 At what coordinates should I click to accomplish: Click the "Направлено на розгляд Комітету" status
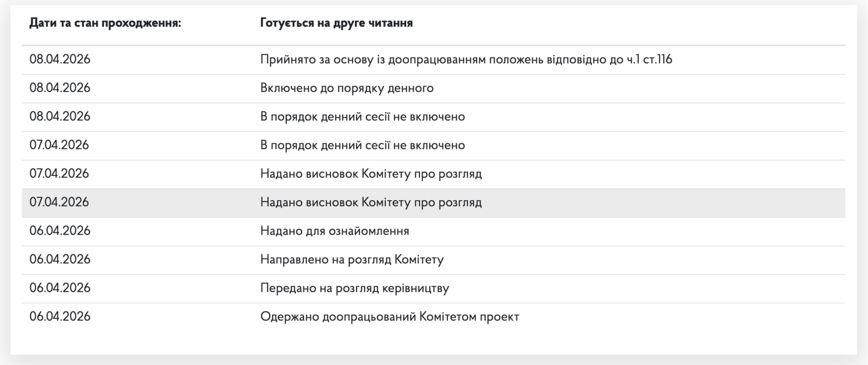click(352, 260)
